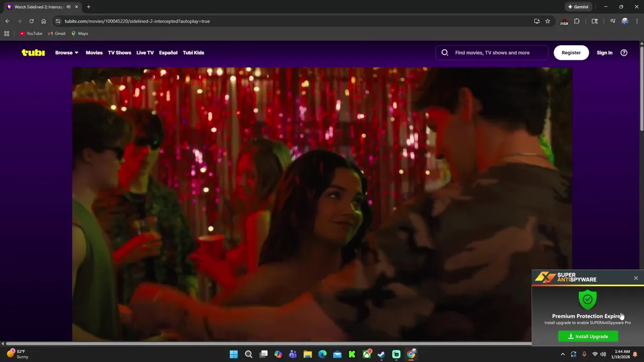Open the YouTube bookmark
The image size is (644, 362).
pos(31,34)
